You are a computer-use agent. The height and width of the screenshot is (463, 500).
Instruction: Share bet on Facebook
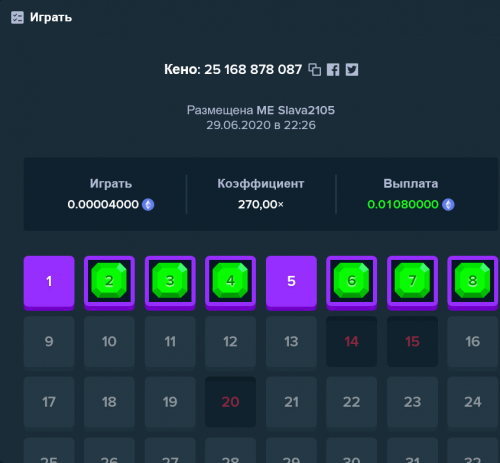click(333, 70)
